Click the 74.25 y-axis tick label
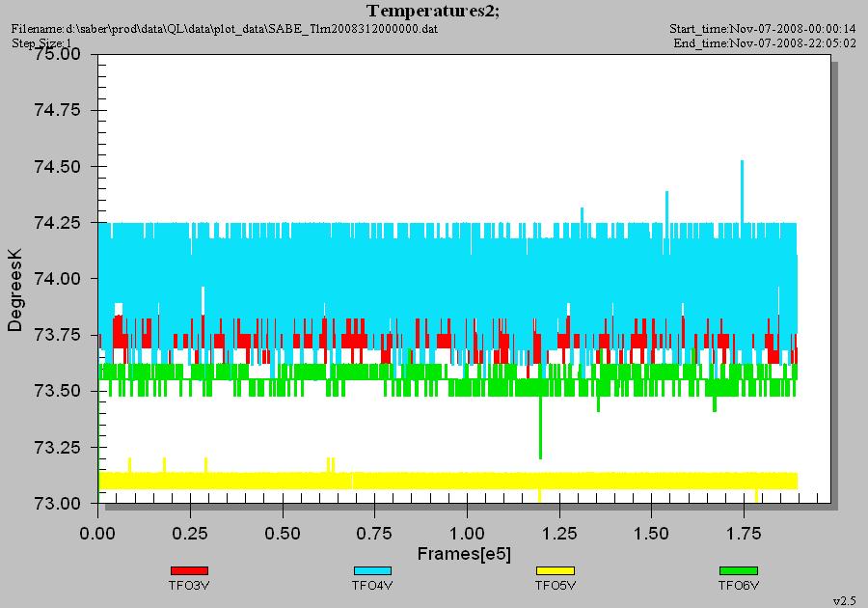 tap(58, 223)
